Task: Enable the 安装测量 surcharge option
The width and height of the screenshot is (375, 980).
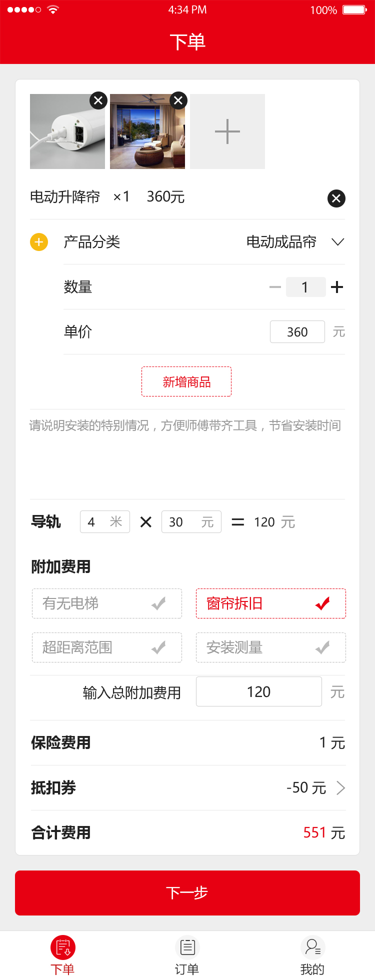Action: pyautogui.click(x=271, y=647)
